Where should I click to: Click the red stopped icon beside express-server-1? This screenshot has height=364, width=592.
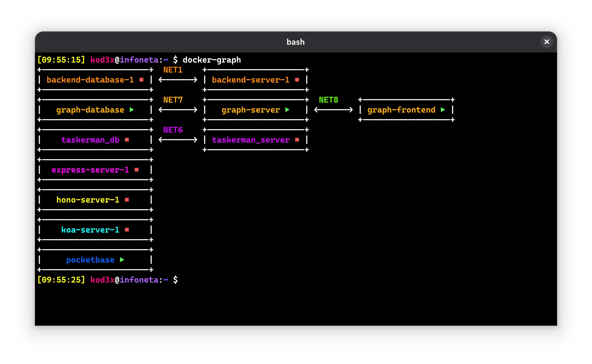(x=136, y=170)
